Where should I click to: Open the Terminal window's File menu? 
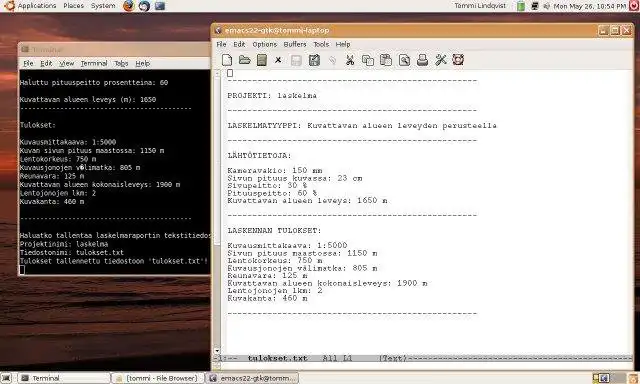[x=28, y=63]
